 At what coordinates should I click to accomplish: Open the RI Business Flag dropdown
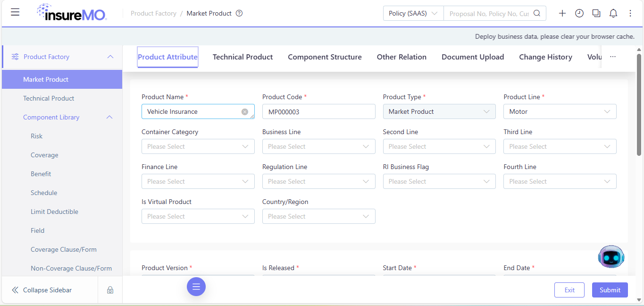click(x=439, y=181)
